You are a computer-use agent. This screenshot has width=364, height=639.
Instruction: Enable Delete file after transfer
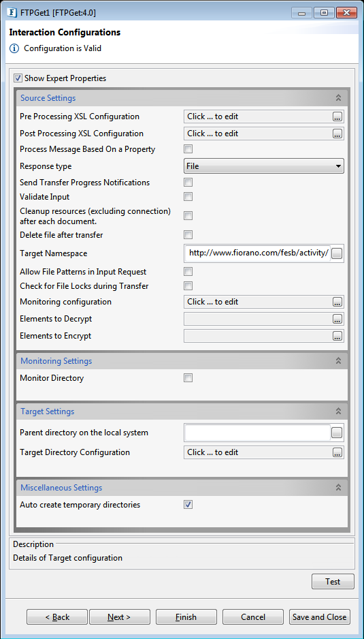point(188,235)
